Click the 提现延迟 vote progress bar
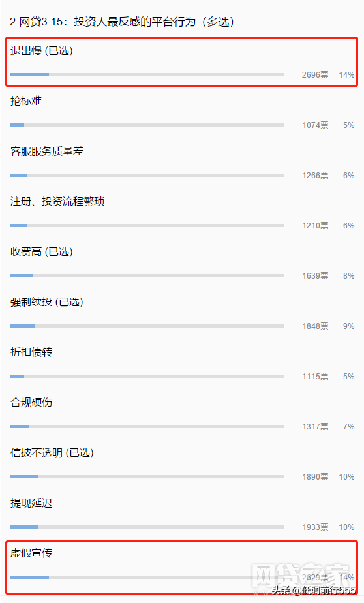364x603 pixels. click(147, 527)
